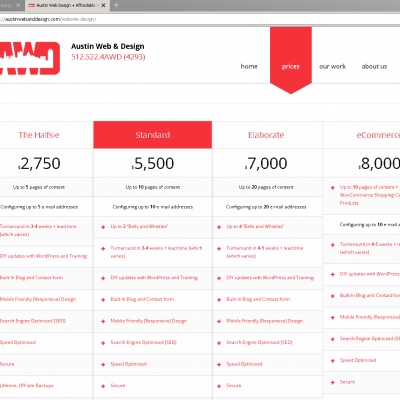Click plus icon next to Standard Mobile Friendly
The height and width of the screenshot is (400, 400).
pyautogui.click(x=103, y=321)
